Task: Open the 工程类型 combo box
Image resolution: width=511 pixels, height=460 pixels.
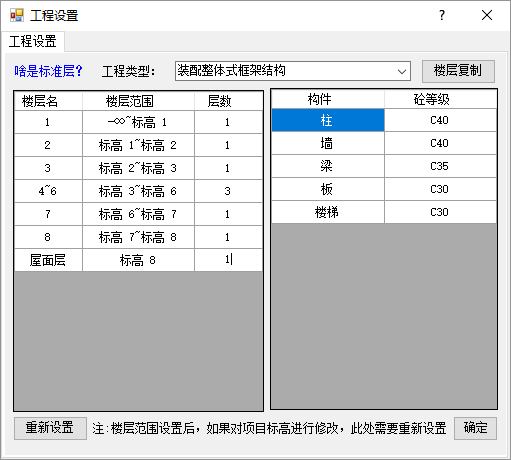Action: tap(293, 71)
